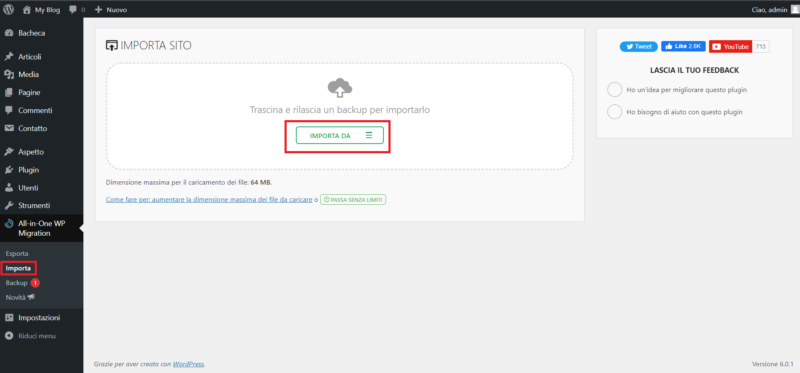Click the Tweet share button
Viewport: 800px width, 373px height.
639,46
